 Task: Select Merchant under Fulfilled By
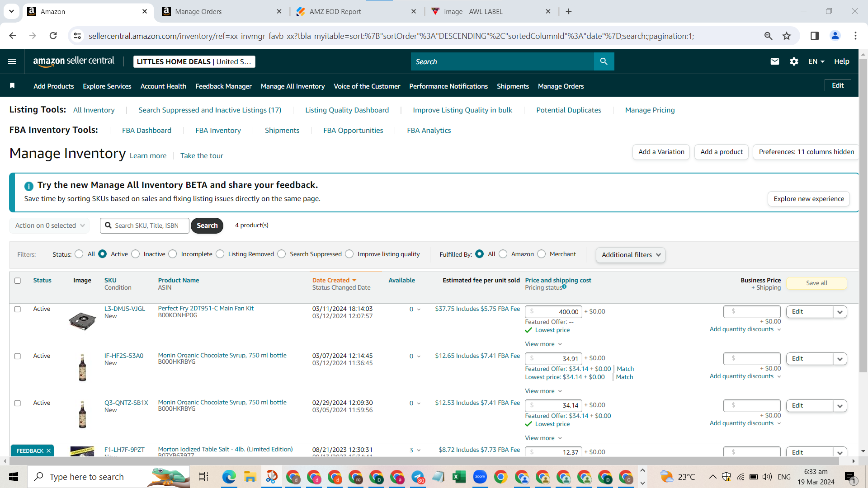tap(542, 254)
